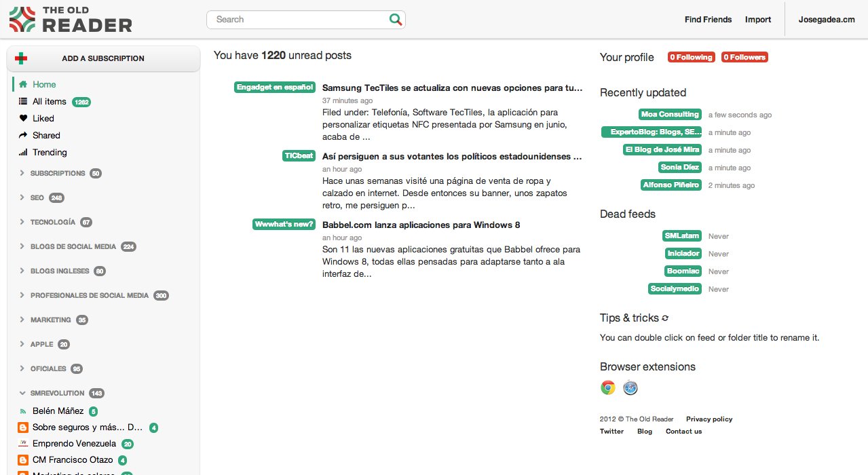868x475 pixels.
Task: Select Import from the top bar
Action: point(757,19)
